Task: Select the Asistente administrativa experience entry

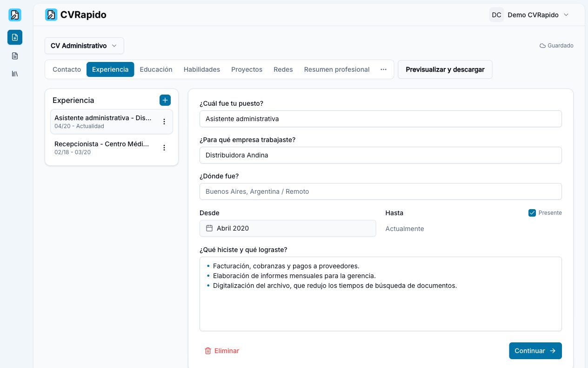Action: pyautogui.click(x=112, y=122)
